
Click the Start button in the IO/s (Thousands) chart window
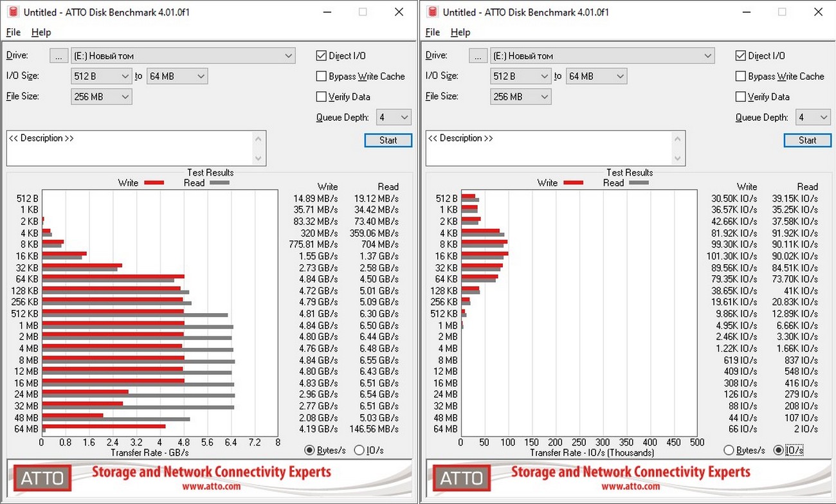(x=807, y=140)
